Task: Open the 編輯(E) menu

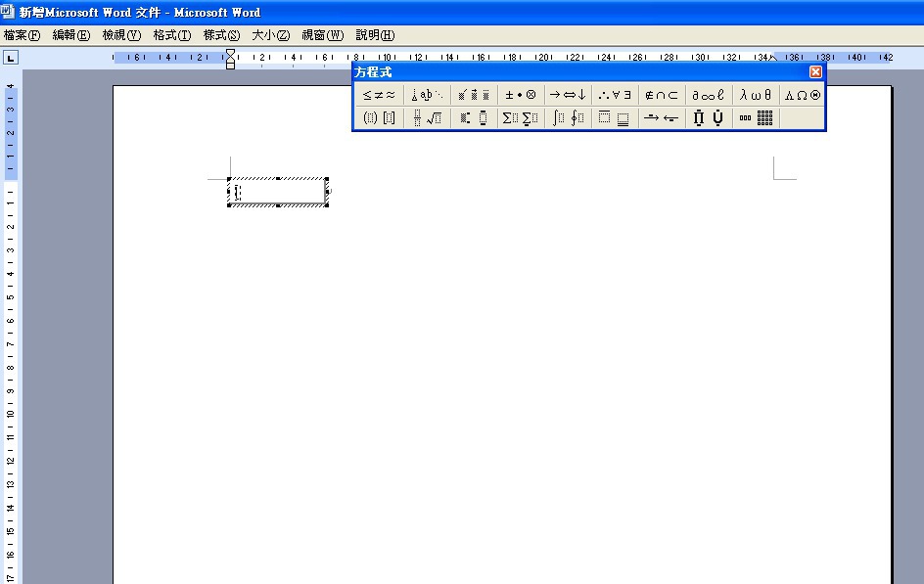Action: [71, 35]
